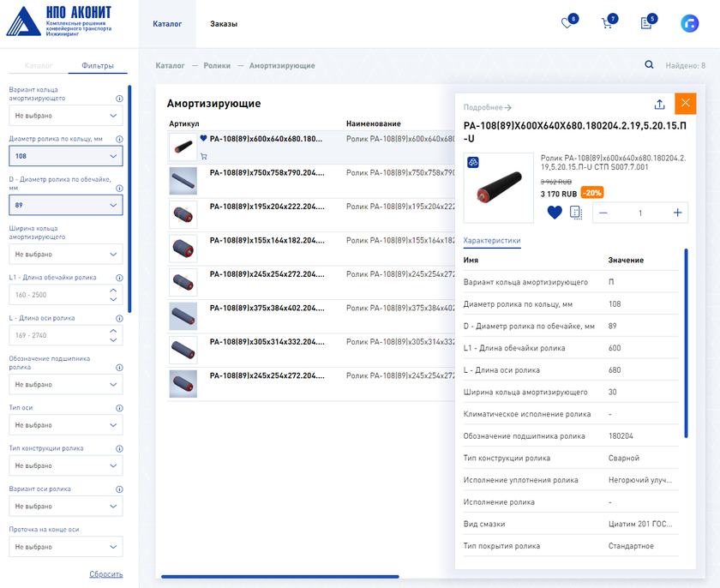720x588 pixels.
Task: Open Ширина кольца амортизирующего dropdown
Action: (66, 255)
